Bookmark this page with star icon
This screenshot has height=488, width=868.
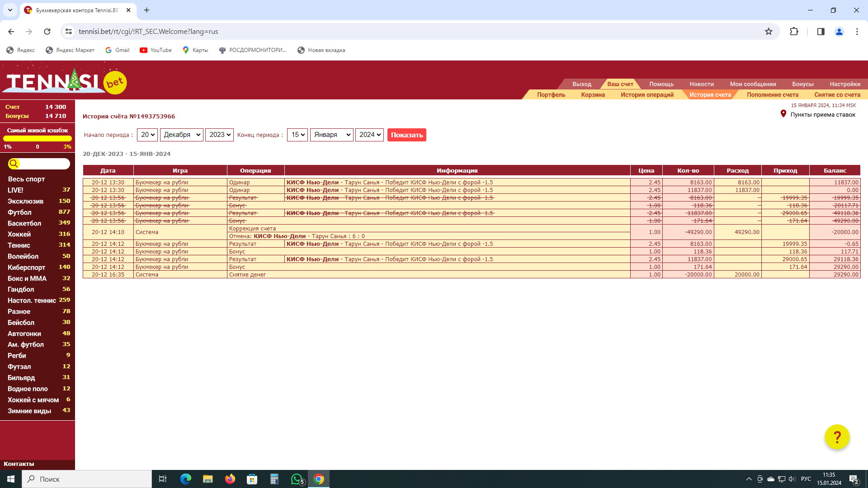tap(769, 32)
